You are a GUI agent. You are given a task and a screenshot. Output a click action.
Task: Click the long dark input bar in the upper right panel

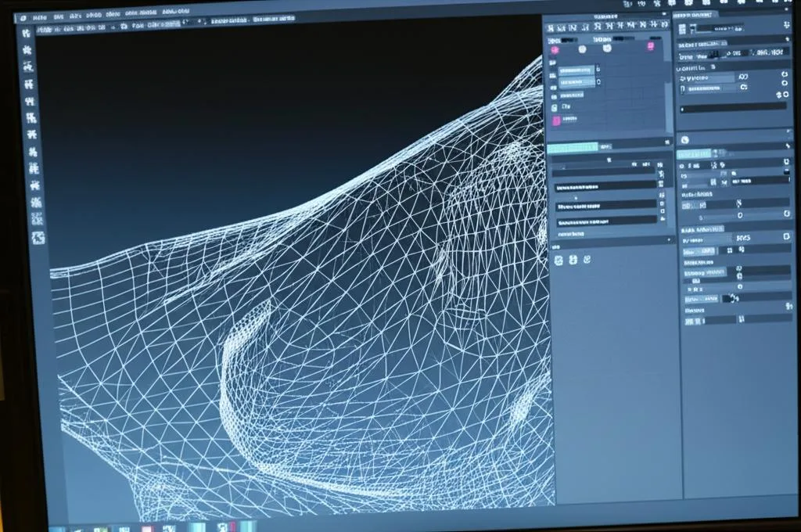click(733, 108)
